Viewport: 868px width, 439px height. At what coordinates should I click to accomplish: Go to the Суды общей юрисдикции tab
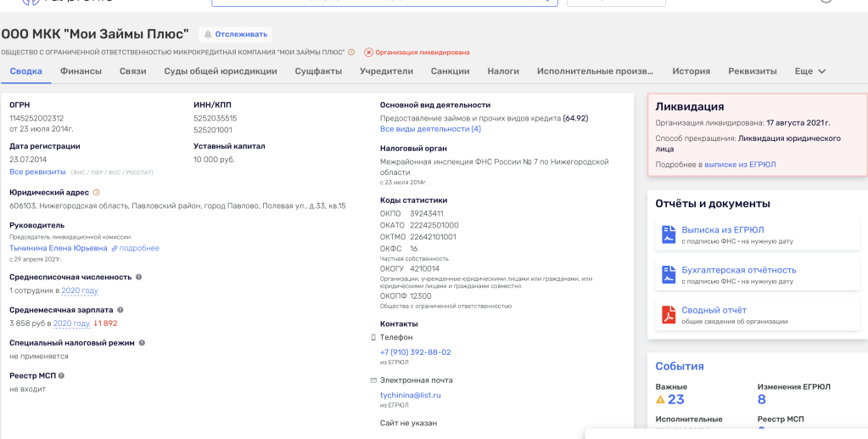pyautogui.click(x=221, y=71)
